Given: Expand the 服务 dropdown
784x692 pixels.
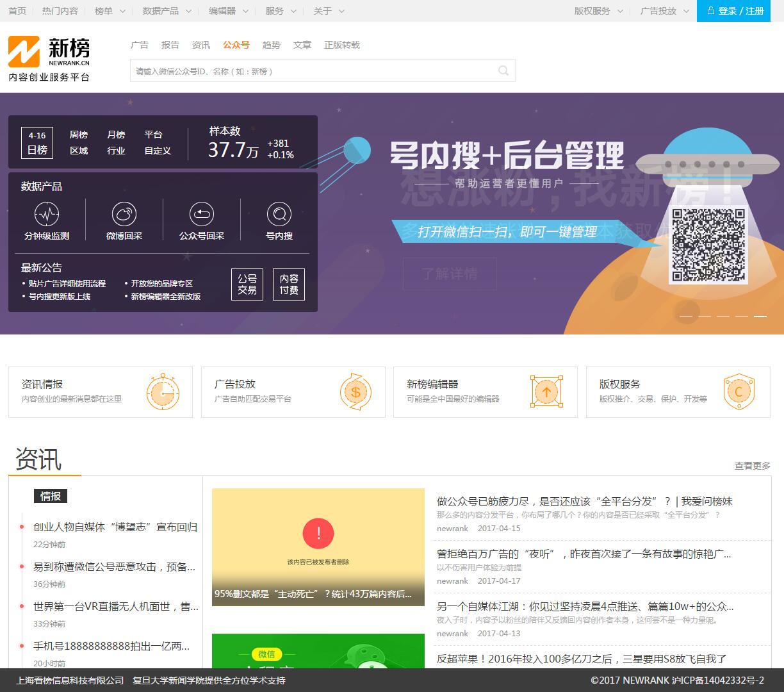Looking at the screenshot, I should [x=281, y=11].
